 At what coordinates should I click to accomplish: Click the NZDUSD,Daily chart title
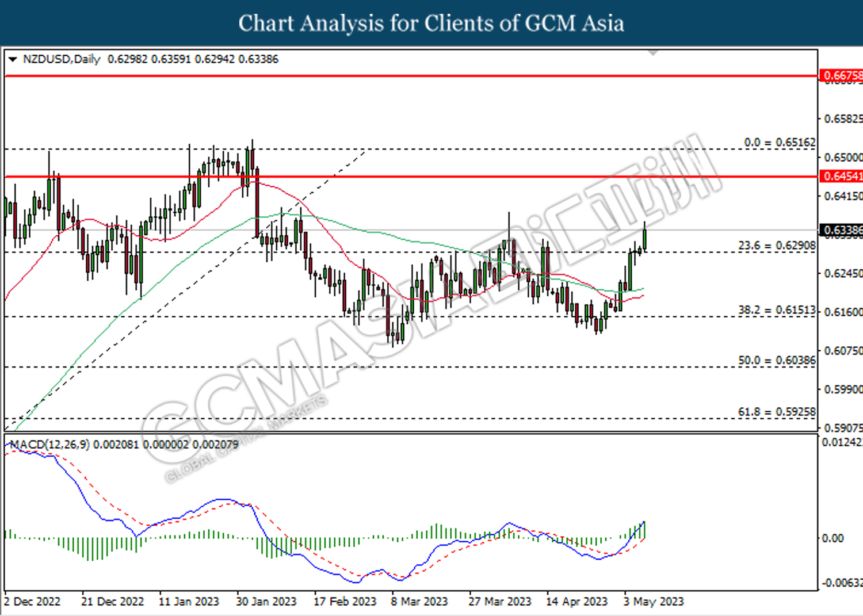[x=62, y=59]
